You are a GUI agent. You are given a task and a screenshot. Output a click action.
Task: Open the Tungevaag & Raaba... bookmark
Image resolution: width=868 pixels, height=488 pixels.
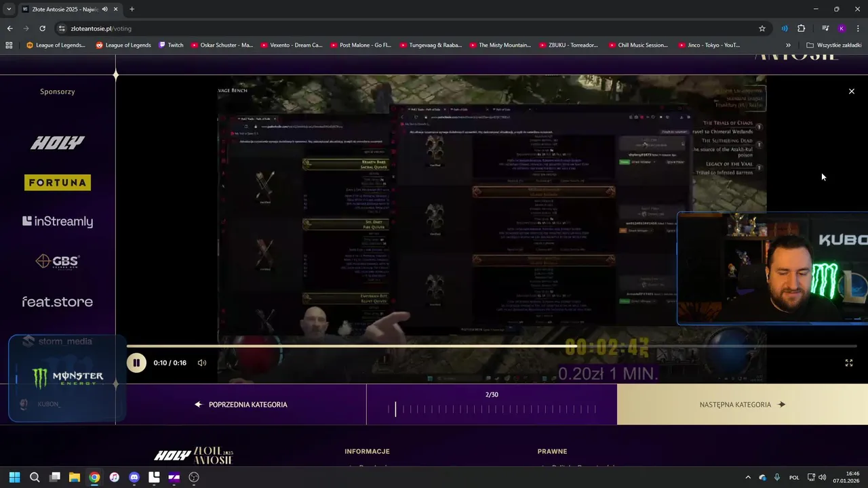point(430,45)
